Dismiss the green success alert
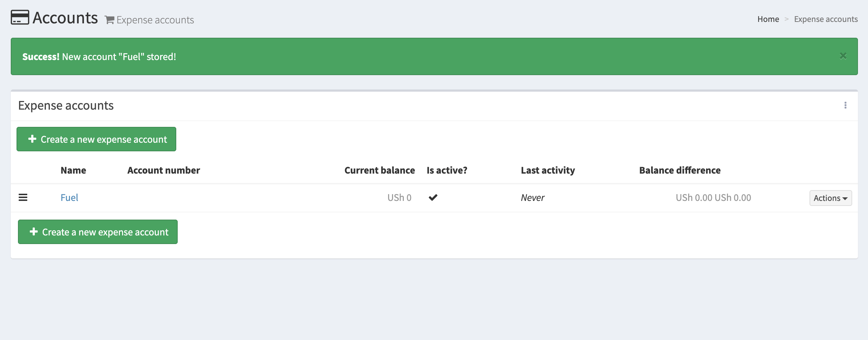The height and width of the screenshot is (340, 868). 843,56
